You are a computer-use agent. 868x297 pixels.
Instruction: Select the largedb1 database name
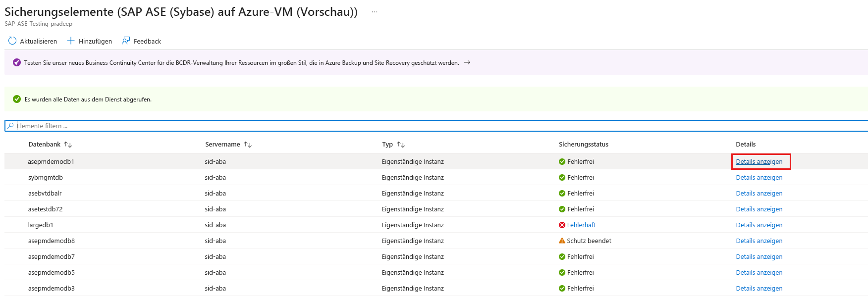pyautogui.click(x=41, y=225)
